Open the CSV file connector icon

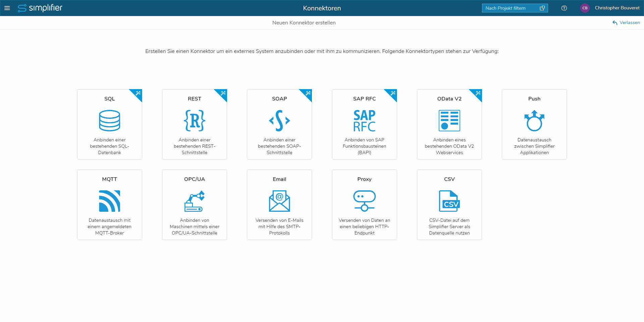[x=449, y=201]
